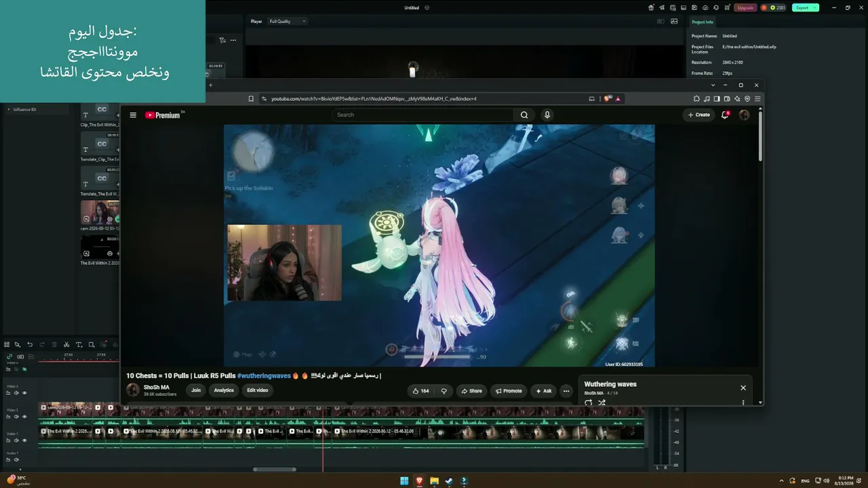The image size is (868, 488).
Task: Mute the Video 2 track
Action: [x=17, y=417]
